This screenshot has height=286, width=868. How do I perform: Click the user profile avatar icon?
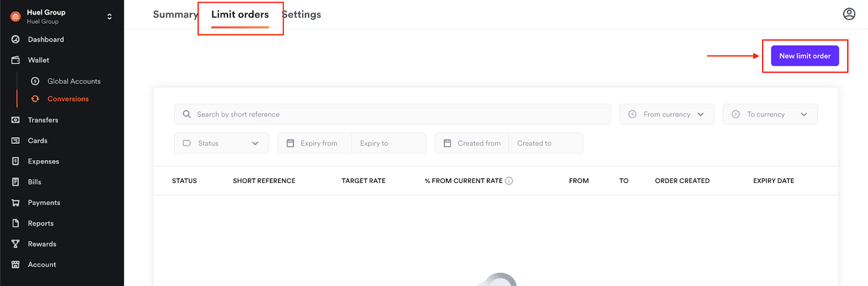(849, 14)
